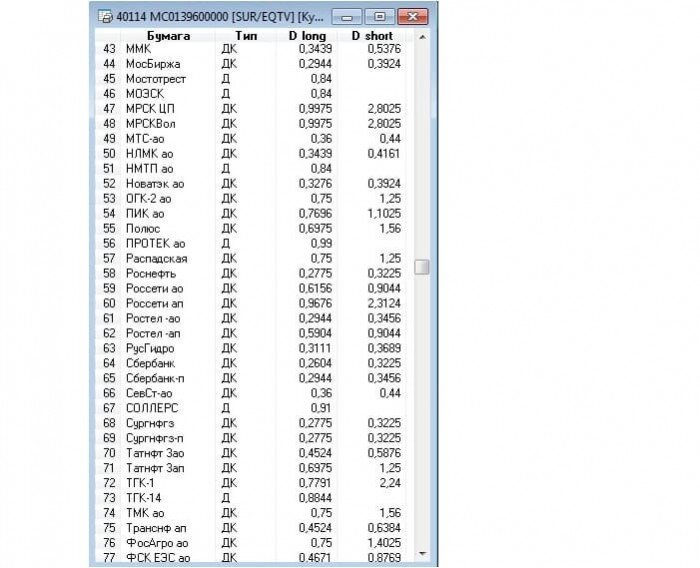
Task: Select the Татнфт 3ао row
Action: click(x=251, y=453)
